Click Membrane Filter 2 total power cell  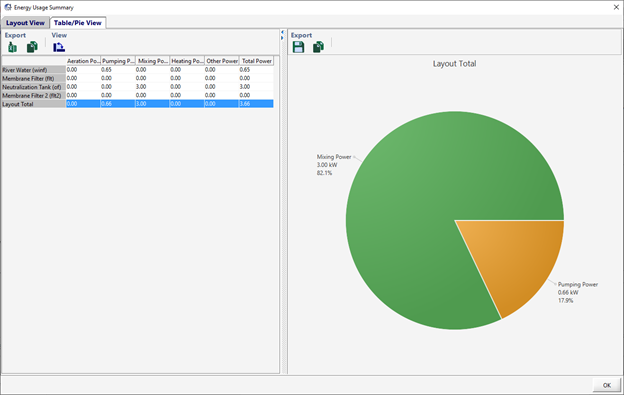pyautogui.click(x=256, y=95)
